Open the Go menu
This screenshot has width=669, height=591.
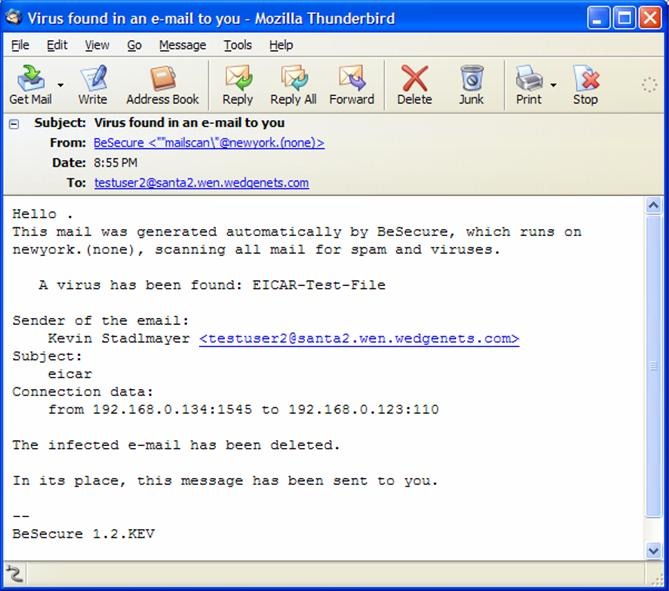[134, 45]
